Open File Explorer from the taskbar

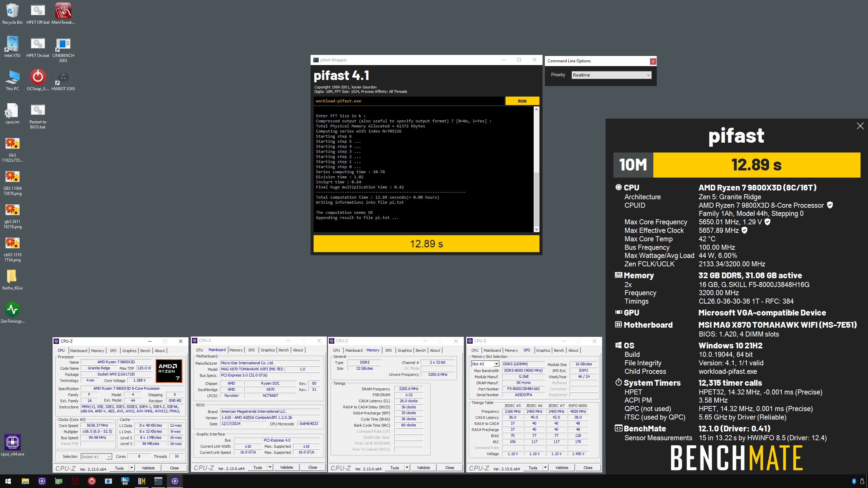(x=25, y=481)
